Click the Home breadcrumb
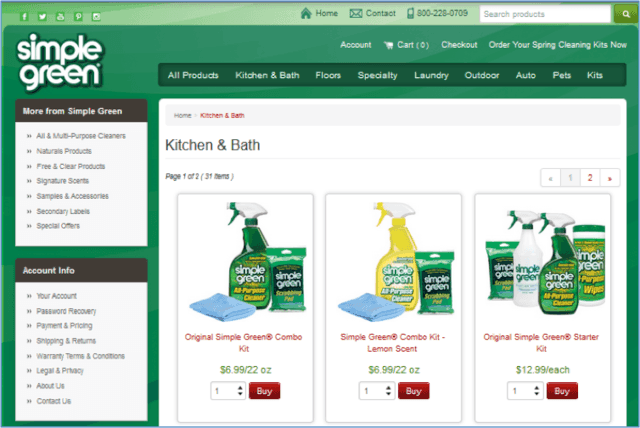Viewport: 640px width, 428px height. click(182, 115)
